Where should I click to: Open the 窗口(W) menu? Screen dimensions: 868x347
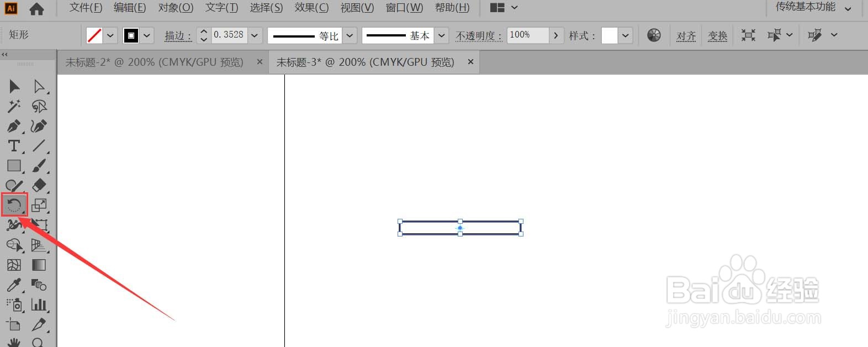point(404,8)
